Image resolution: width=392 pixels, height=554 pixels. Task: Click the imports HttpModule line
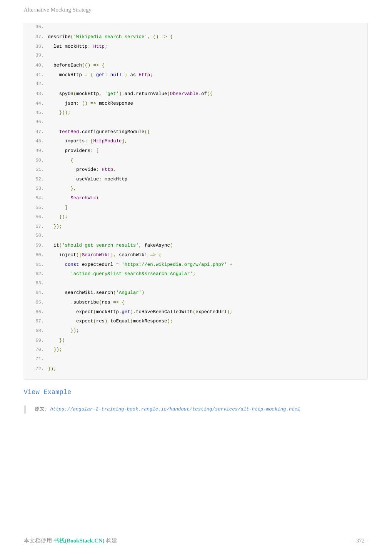(96, 141)
